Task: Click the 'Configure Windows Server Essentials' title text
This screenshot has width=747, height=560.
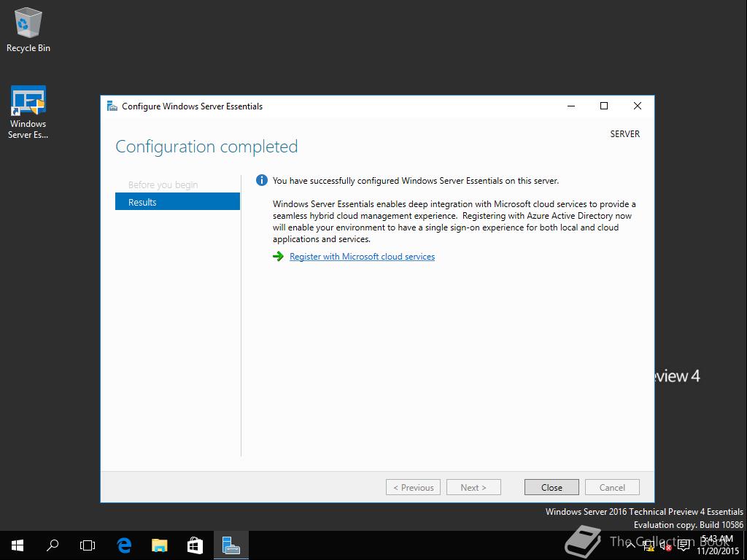Action: (192, 106)
